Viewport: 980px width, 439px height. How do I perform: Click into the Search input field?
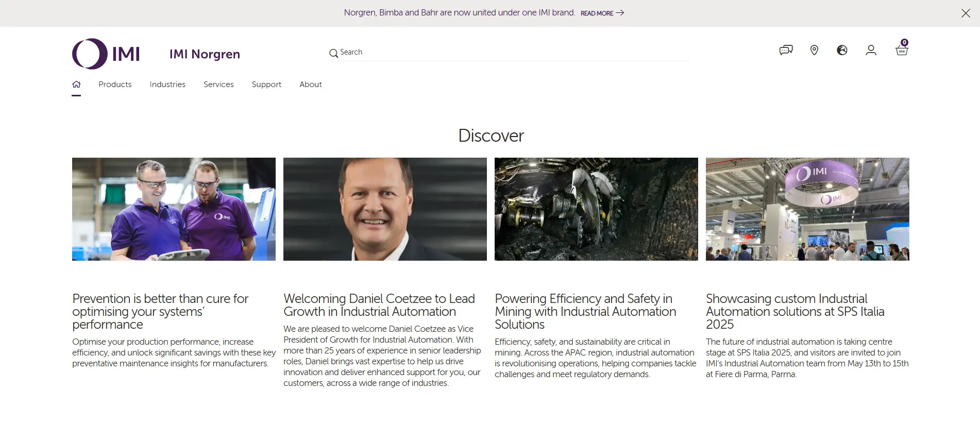(510, 53)
